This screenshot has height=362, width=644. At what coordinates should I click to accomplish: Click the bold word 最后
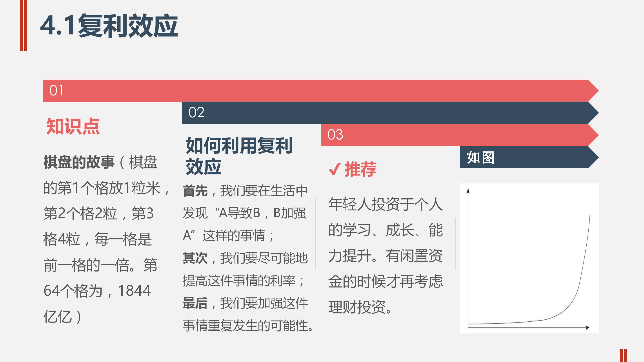(x=195, y=303)
